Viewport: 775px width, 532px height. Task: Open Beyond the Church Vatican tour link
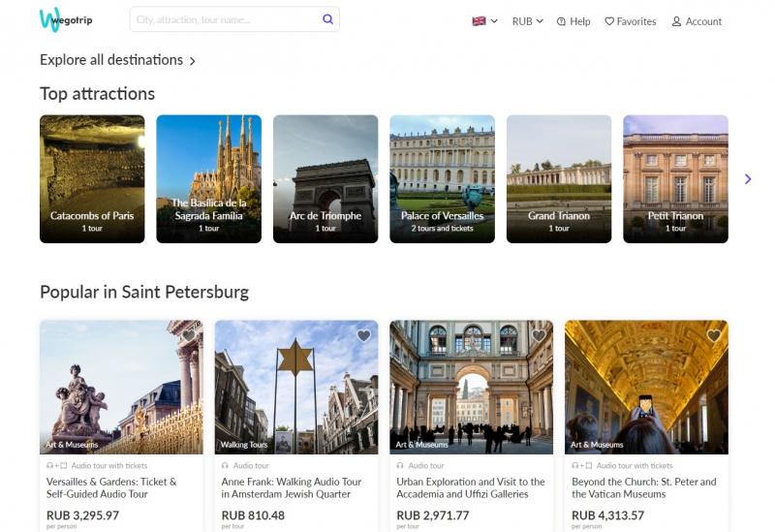(x=644, y=487)
